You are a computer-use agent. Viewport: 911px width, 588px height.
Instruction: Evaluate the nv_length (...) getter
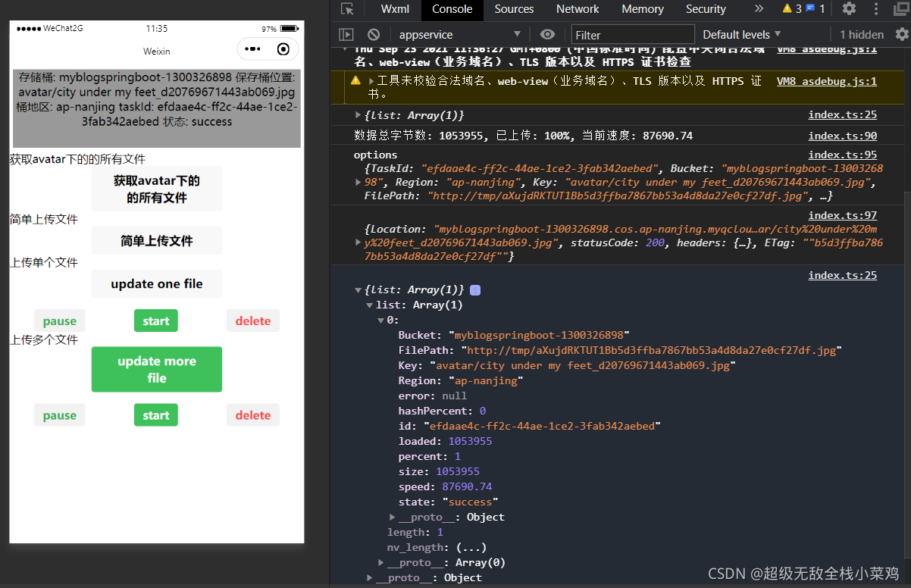point(470,547)
